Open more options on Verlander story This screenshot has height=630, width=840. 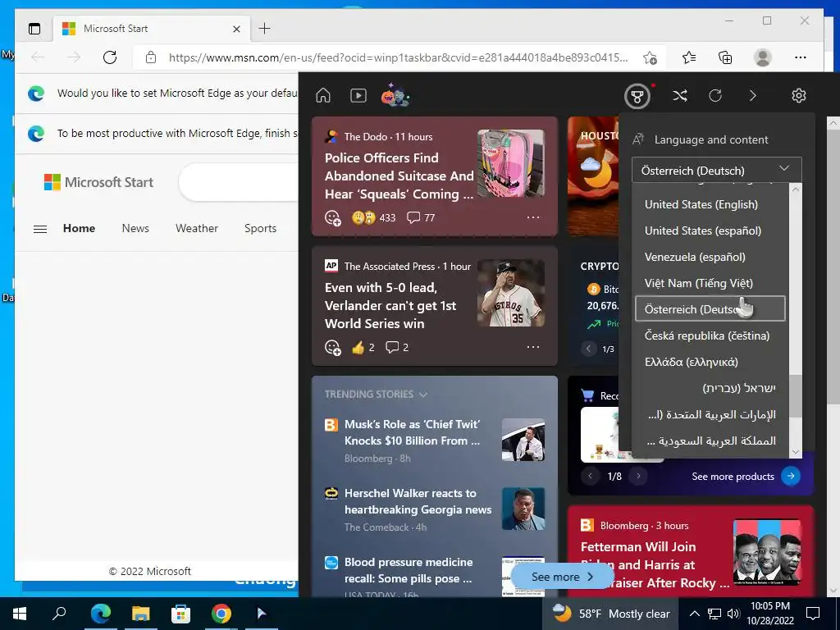(x=533, y=347)
